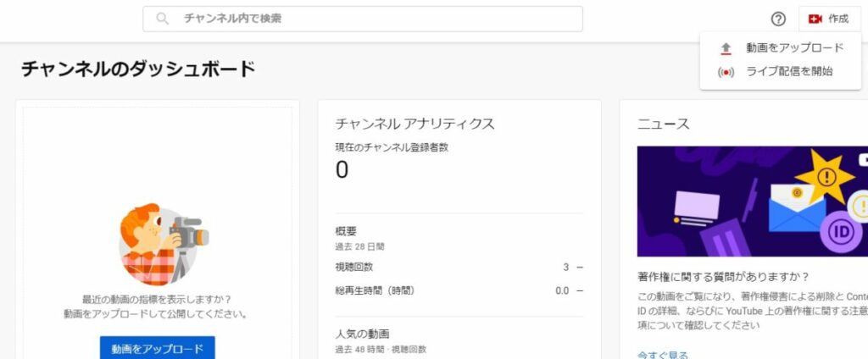The height and width of the screenshot is (359, 868).
Task: Select ライブ配信を開始 from the create menu
Action: (x=788, y=72)
